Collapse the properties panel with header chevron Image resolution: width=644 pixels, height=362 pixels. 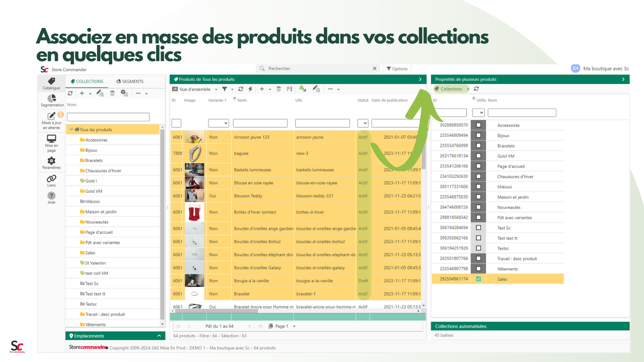623,79
